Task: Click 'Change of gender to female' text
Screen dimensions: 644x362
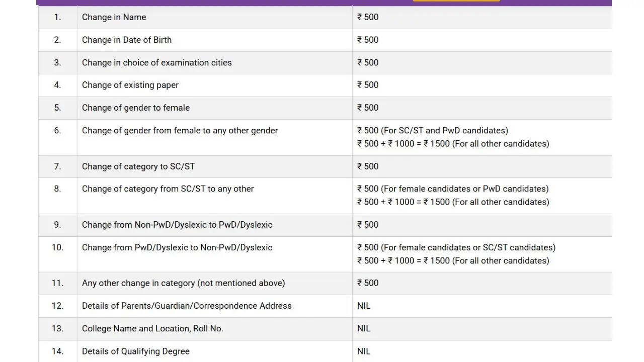Action: coord(136,108)
